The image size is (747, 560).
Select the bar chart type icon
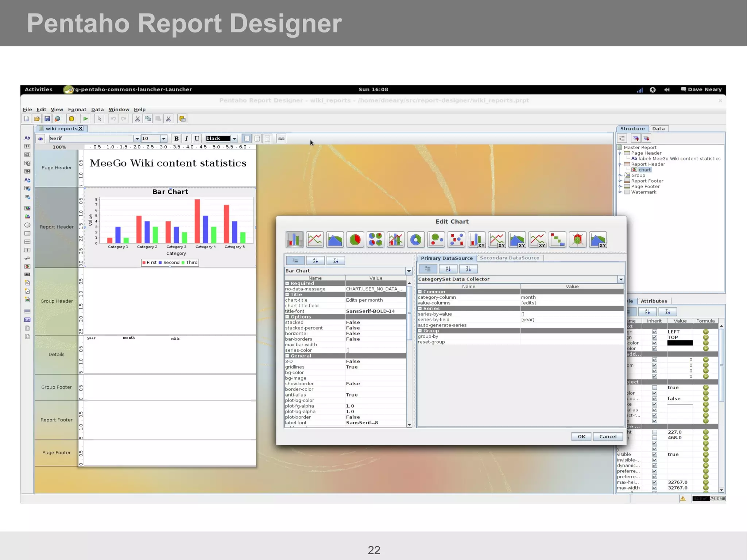[x=294, y=240]
